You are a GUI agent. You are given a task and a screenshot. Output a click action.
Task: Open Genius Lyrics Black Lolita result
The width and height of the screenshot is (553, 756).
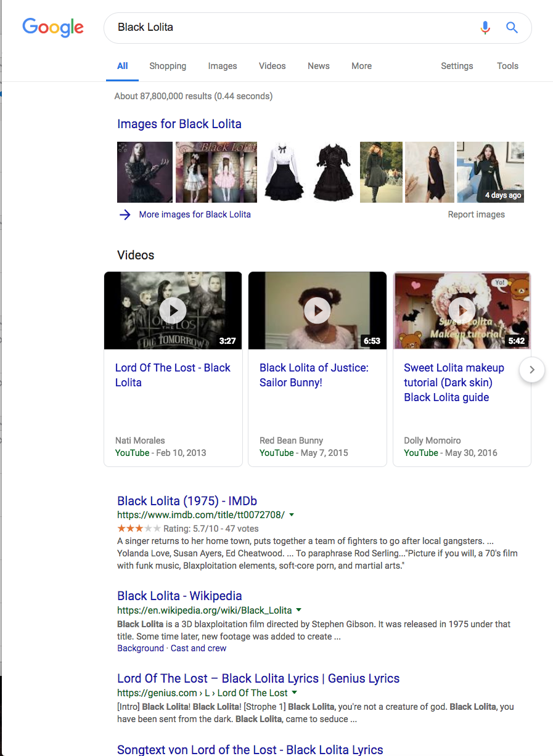coord(258,678)
